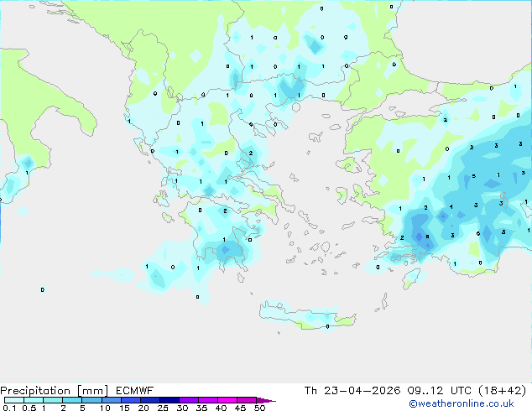
Task: Click the '(18+42)' forecast run text
Action: (x=502, y=391)
